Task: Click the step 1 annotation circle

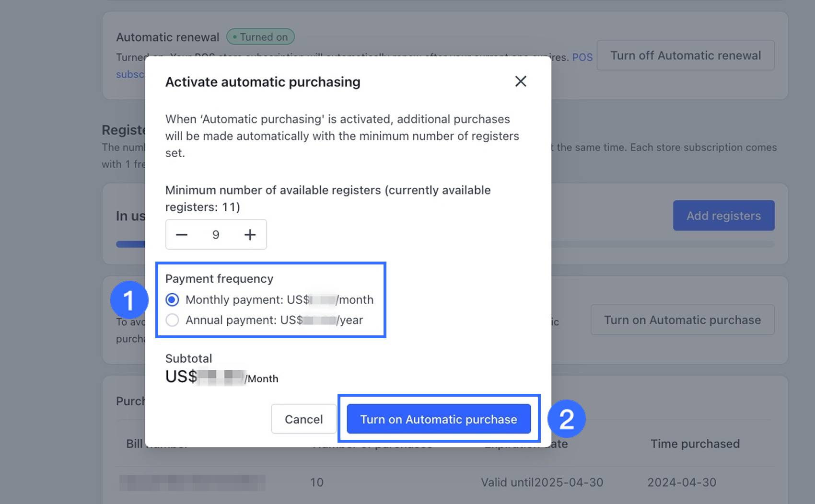Action: [129, 300]
